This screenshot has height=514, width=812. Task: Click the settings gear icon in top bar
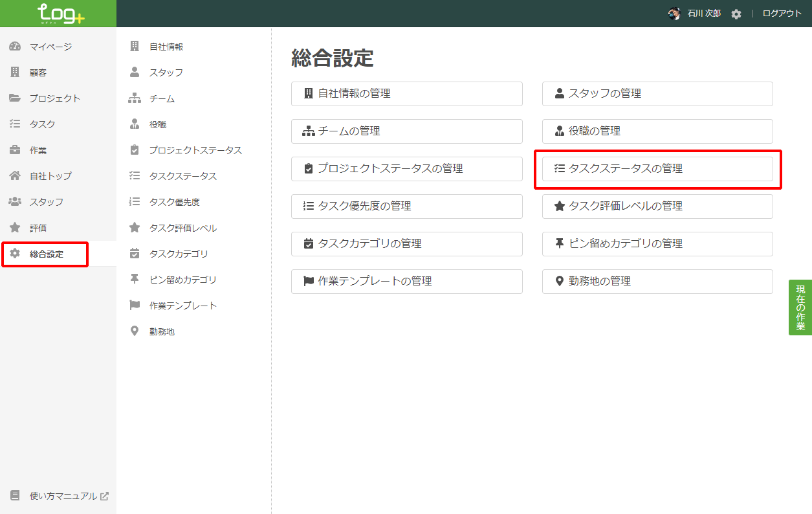point(736,13)
